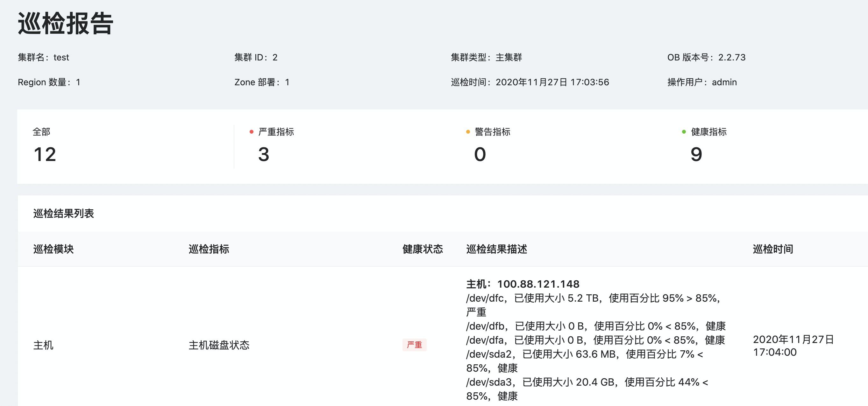Click the 巡检时间 table column header
868x406 pixels.
coord(773,249)
